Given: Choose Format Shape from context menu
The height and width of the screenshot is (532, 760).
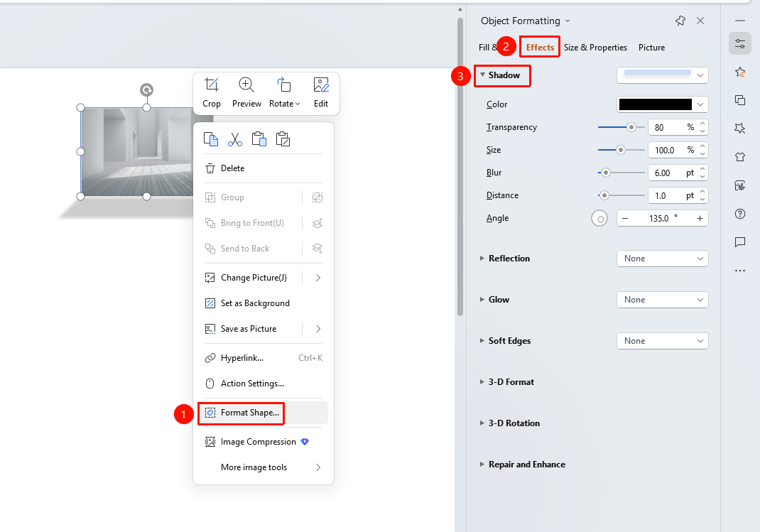Looking at the screenshot, I should (263, 413).
